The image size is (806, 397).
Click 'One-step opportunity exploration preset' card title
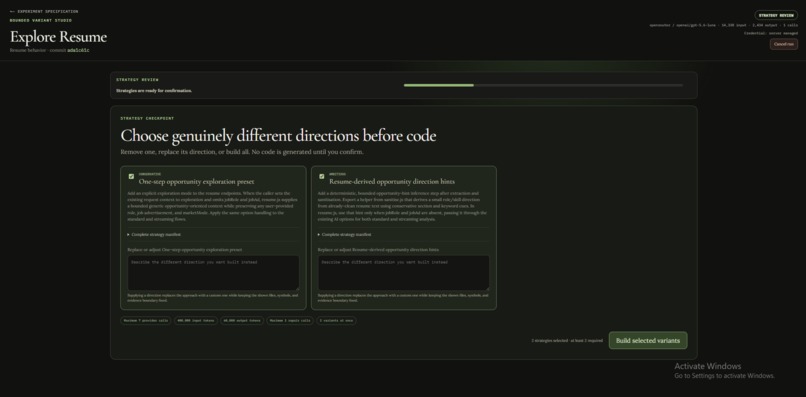point(196,182)
